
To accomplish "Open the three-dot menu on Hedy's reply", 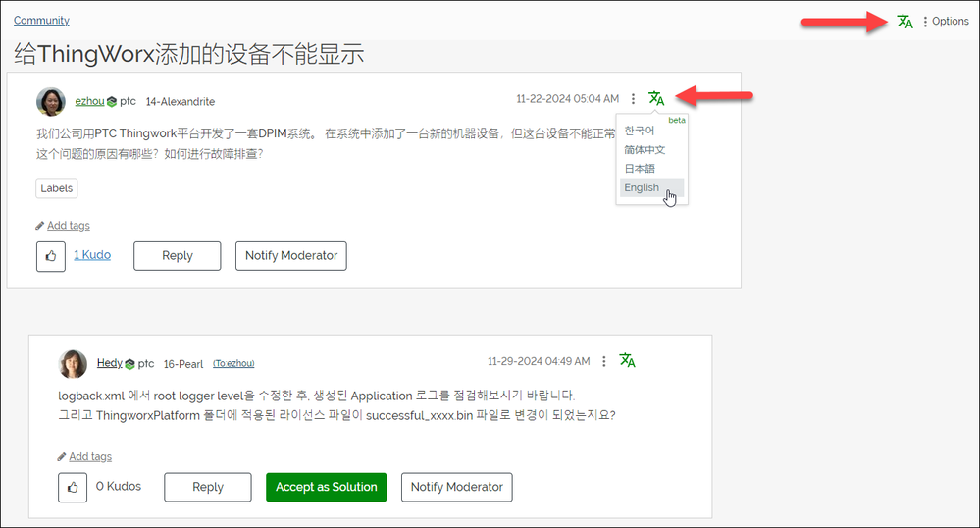I will (603, 361).
